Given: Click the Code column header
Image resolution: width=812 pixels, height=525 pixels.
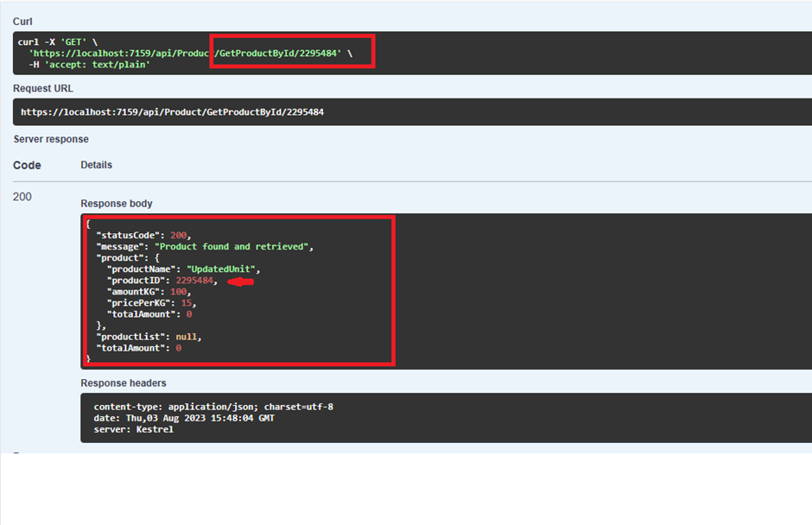Looking at the screenshot, I should click(x=27, y=165).
